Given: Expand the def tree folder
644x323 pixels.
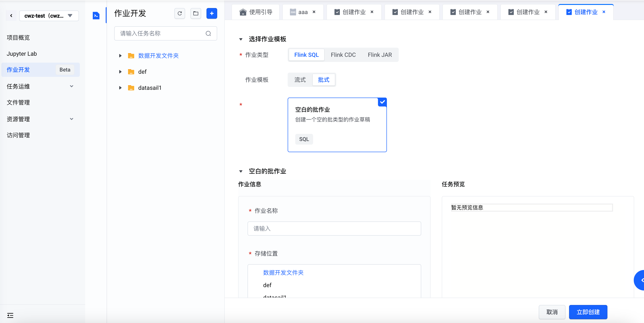Looking at the screenshot, I should pyautogui.click(x=120, y=72).
